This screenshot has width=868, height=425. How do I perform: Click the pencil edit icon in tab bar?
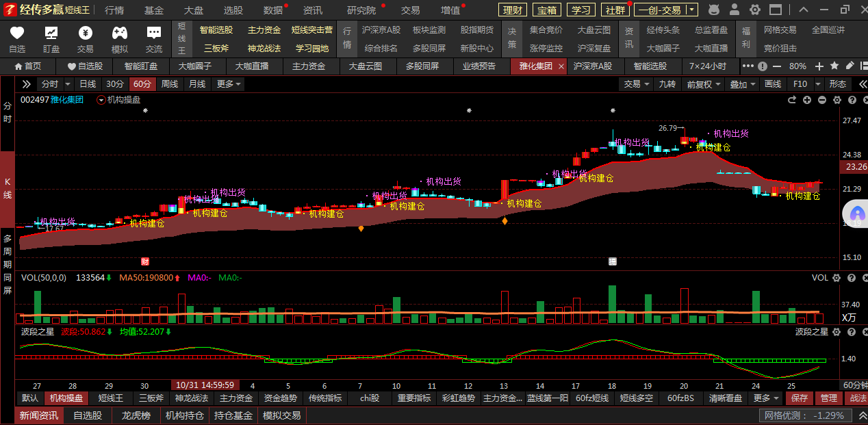coord(850,66)
